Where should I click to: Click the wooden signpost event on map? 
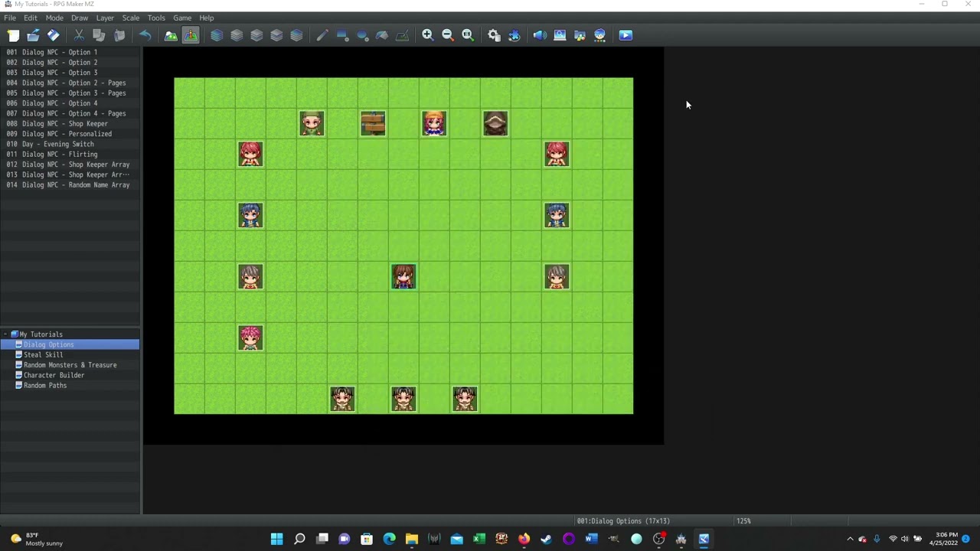pyautogui.click(x=373, y=123)
